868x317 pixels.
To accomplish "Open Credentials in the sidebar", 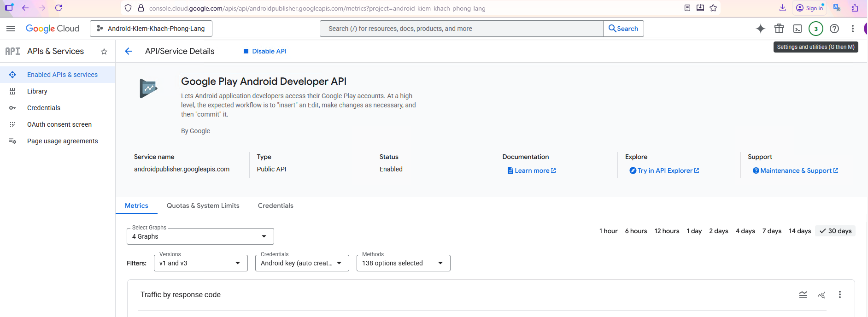I will (x=58, y=108).
